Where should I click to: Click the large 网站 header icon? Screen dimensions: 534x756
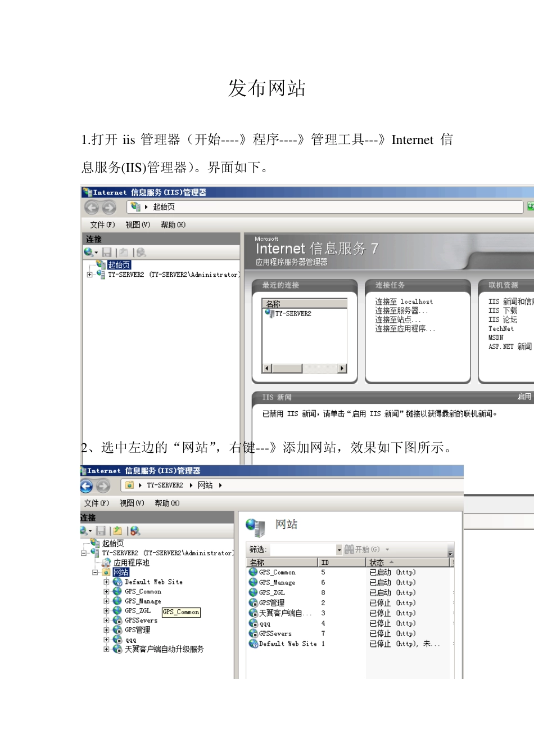255,526
